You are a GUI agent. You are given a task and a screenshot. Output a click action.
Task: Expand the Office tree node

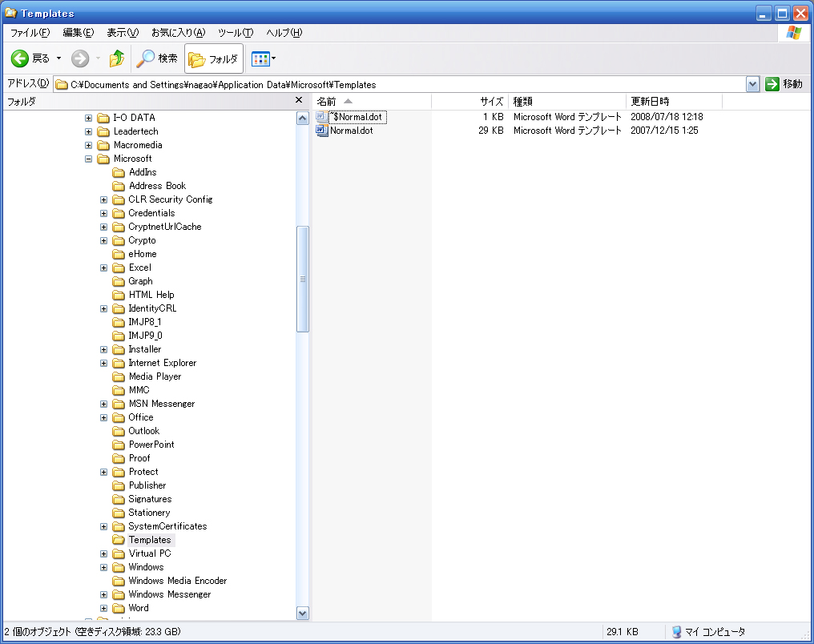coord(104,418)
